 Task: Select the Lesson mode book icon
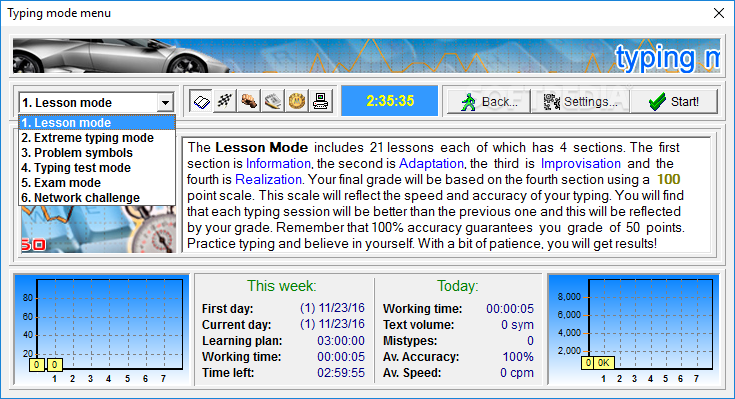202,101
